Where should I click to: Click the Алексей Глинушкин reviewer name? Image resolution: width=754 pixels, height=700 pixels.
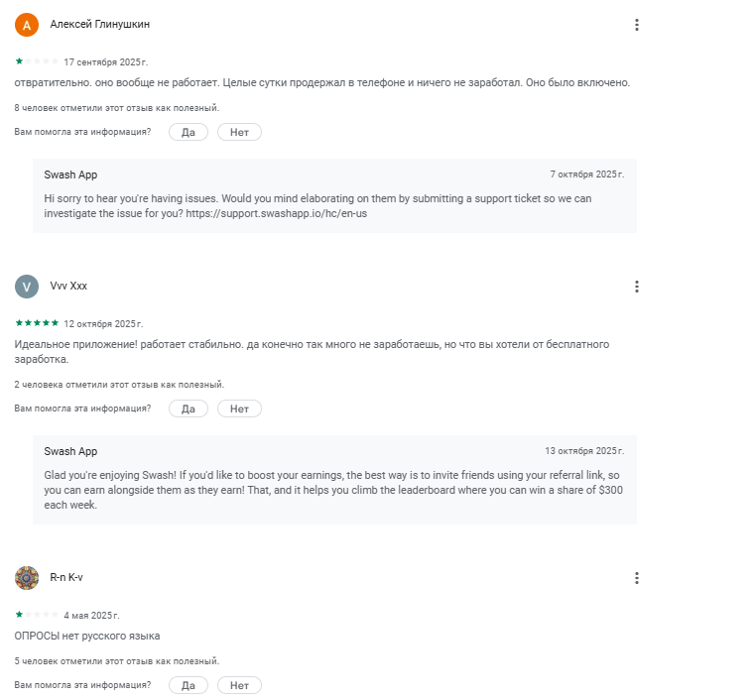[100, 24]
